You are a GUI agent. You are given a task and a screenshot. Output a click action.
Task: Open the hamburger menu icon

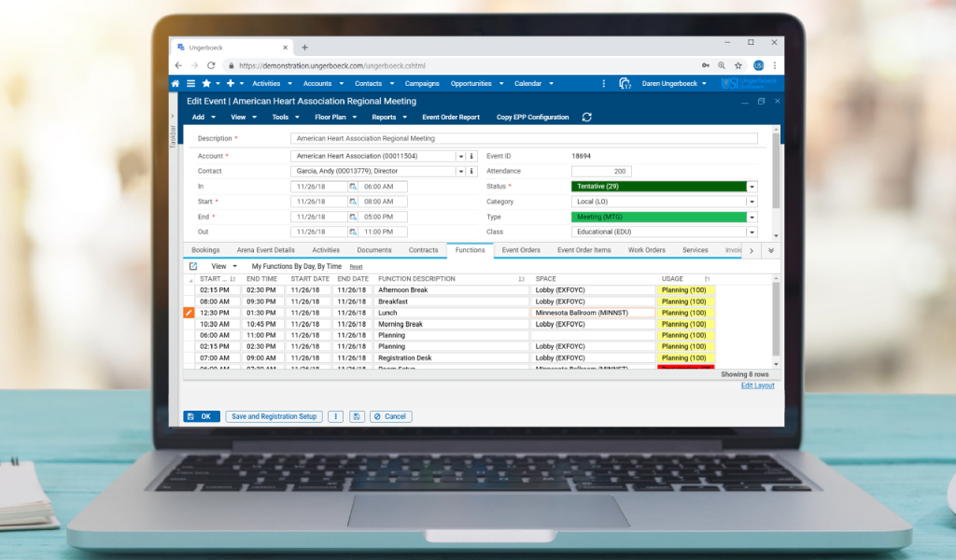(190, 83)
